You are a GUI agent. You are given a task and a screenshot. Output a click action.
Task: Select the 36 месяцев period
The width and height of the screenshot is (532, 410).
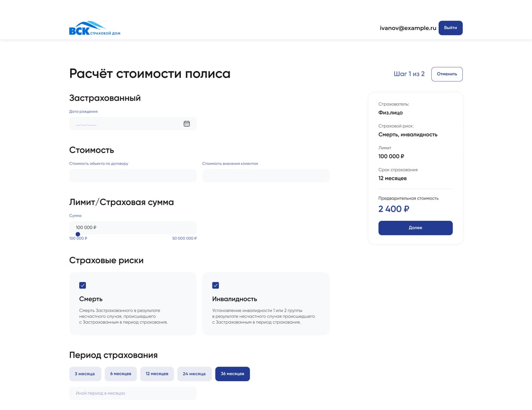(x=232, y=374)
